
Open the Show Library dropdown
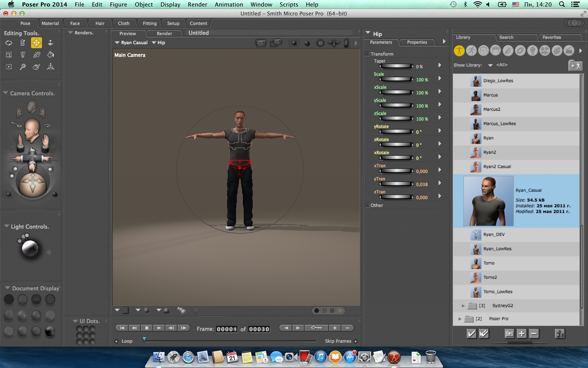point(490,65)
